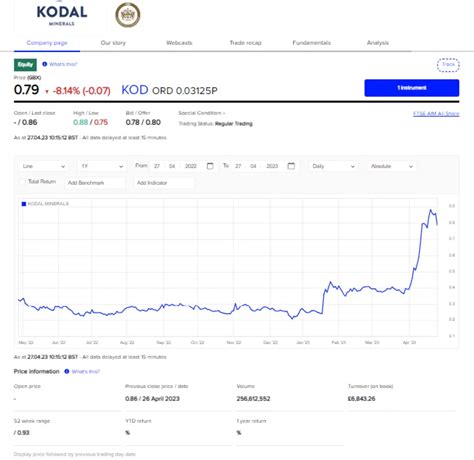
Task: Click the Add Benchmark input field
Action: coord(95,183)
